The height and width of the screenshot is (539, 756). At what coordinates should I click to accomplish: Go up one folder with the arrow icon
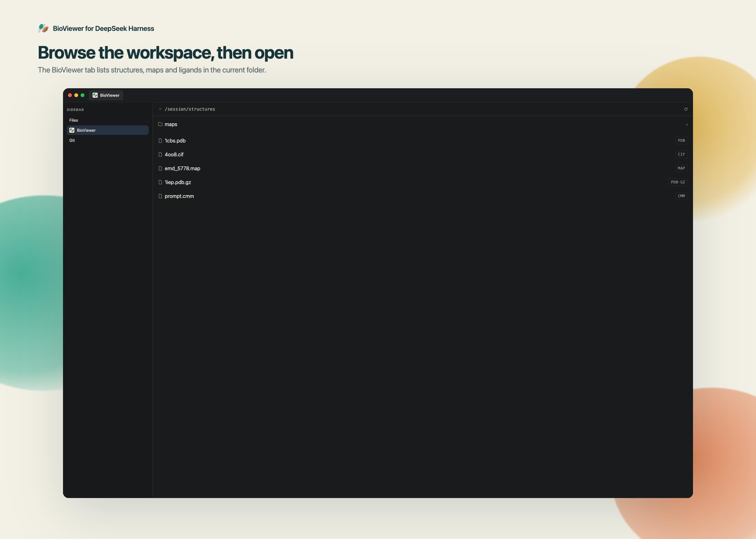click(x=160, y=109)
